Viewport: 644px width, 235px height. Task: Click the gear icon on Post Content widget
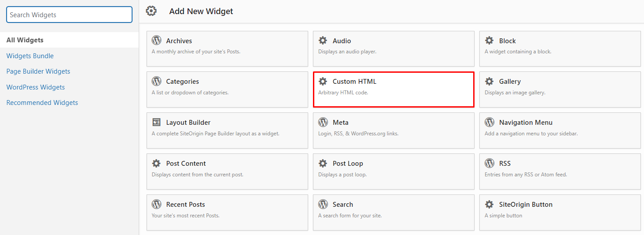pyautogui.click(x=156, y=163)
